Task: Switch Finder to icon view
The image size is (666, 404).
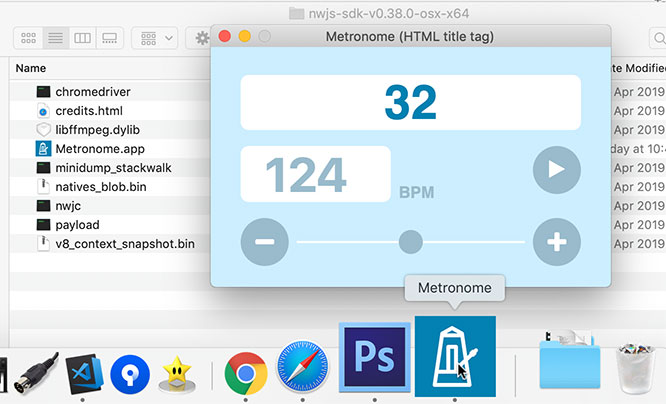Action: pos(28,38)
